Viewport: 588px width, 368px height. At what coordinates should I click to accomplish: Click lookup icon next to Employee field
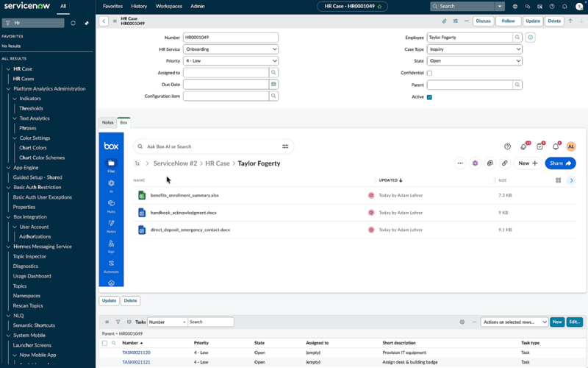click(x=517, y=38)
